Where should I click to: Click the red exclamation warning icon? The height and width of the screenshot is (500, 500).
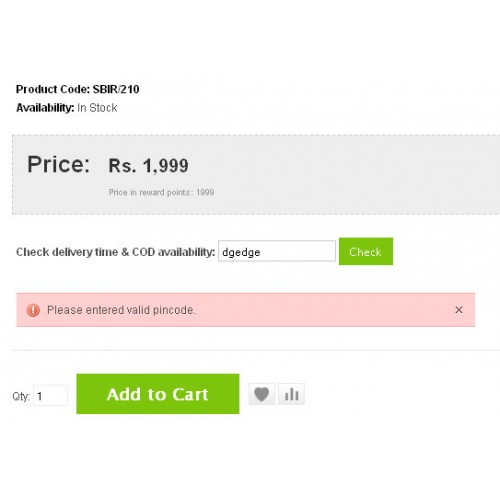click(x=33, y=310)
